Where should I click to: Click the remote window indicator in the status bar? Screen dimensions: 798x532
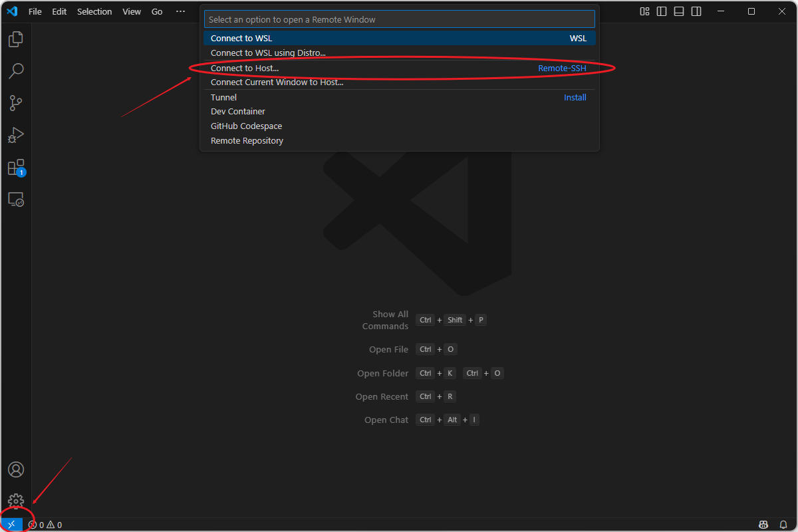[x=11, y=525]
